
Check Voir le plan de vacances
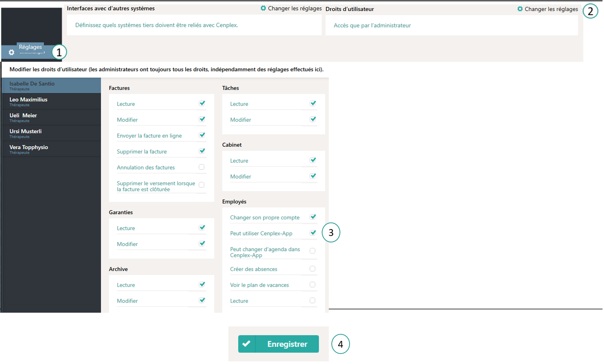tap(312, 285)
